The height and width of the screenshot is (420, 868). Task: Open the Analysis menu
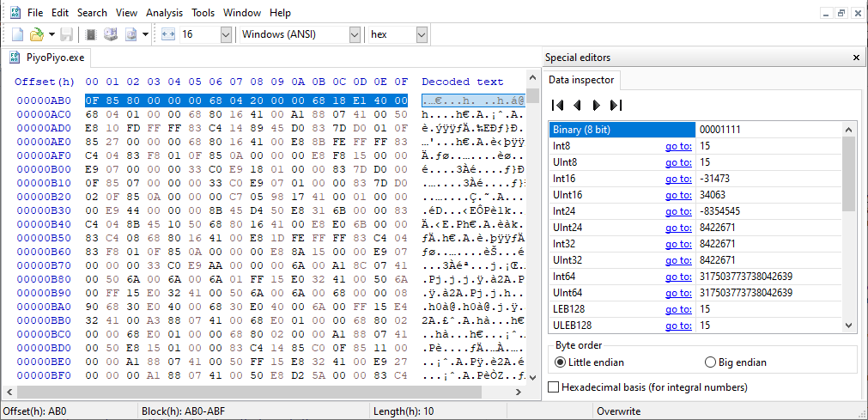click(x=164, y=13)
